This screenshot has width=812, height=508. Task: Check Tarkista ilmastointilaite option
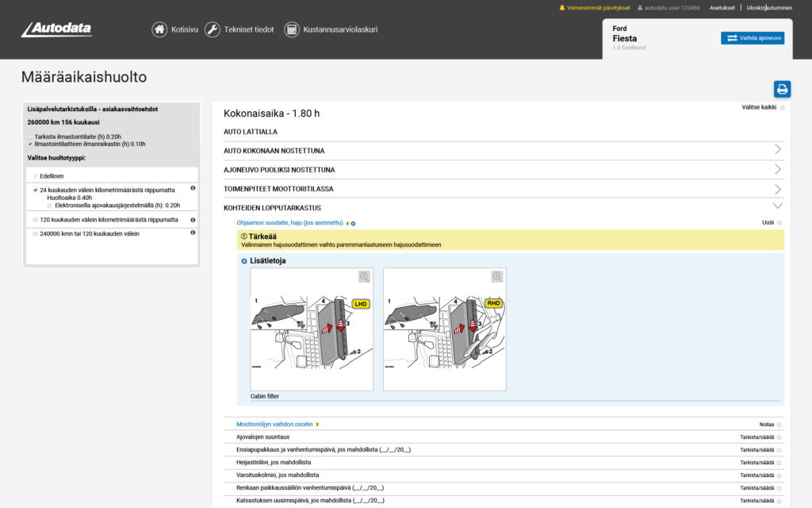31,137
